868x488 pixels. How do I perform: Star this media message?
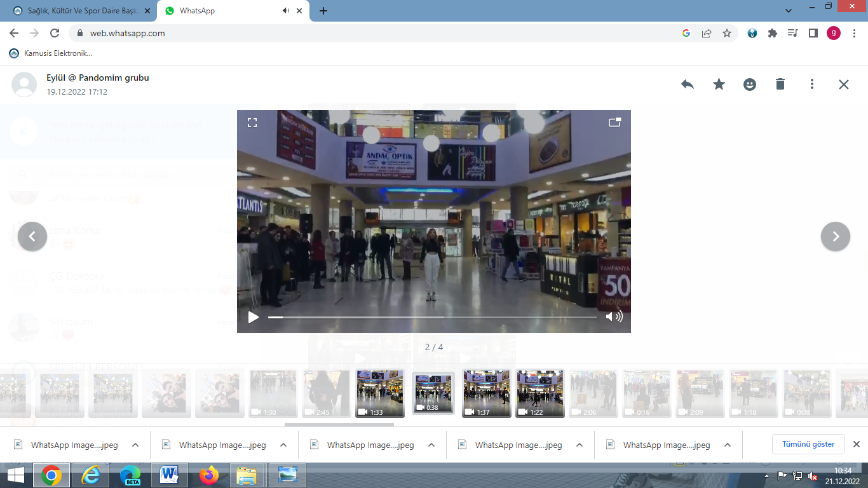[x=719, y=85]
